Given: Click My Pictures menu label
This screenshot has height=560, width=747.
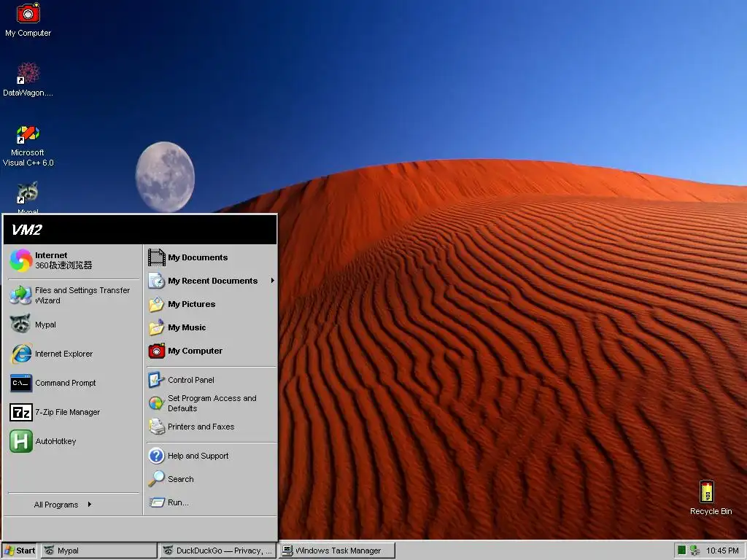Looking at the screenshot, I should (x=192, y=304).
